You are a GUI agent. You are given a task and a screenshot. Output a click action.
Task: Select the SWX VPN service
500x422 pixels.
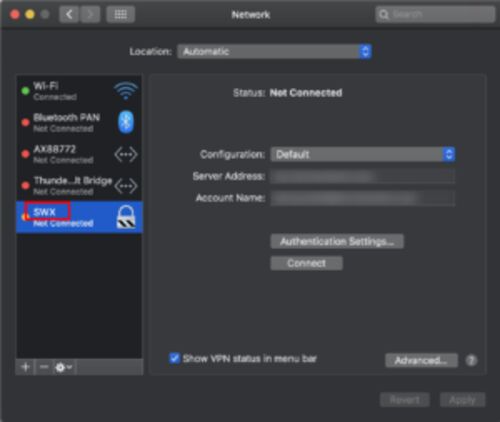click(x=79, y=217)
